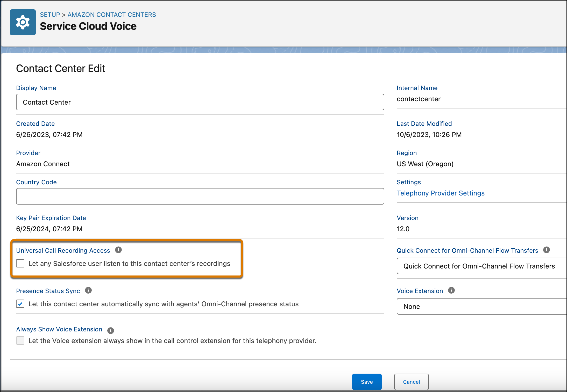The image size is (567, 392).
Task: Click the Display Name input field
Action: pos(200,102)
